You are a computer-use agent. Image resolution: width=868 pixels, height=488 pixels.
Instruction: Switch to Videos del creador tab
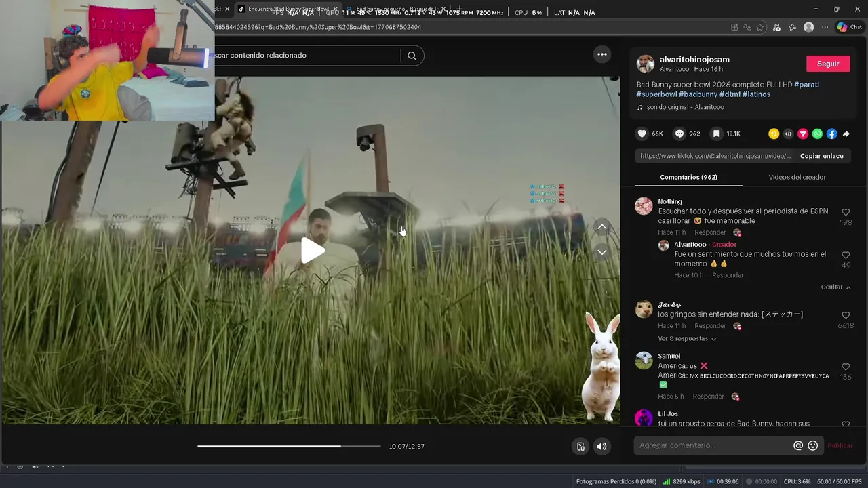(797, 177)
